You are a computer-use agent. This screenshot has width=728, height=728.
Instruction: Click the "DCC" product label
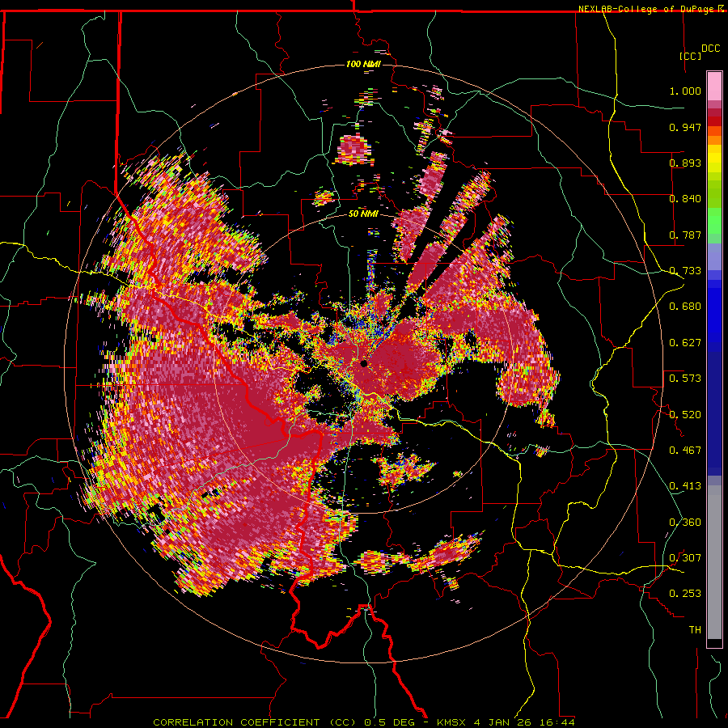pos(711,49)
